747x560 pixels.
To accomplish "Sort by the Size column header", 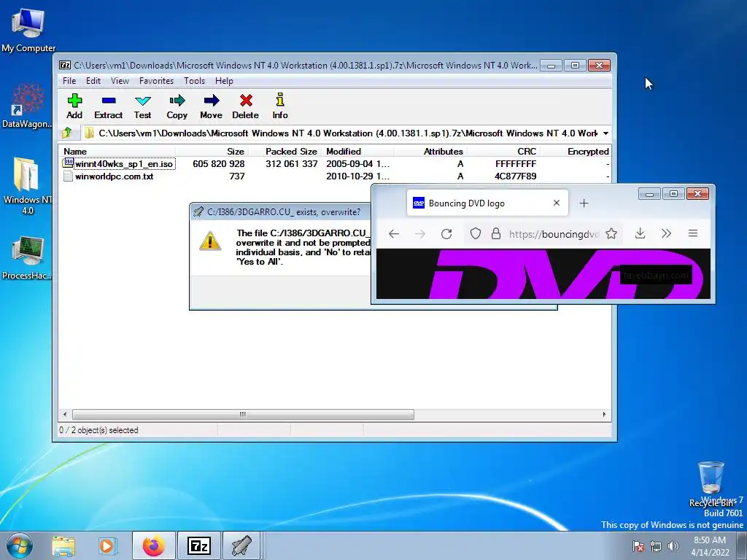I will click(212, 152).
